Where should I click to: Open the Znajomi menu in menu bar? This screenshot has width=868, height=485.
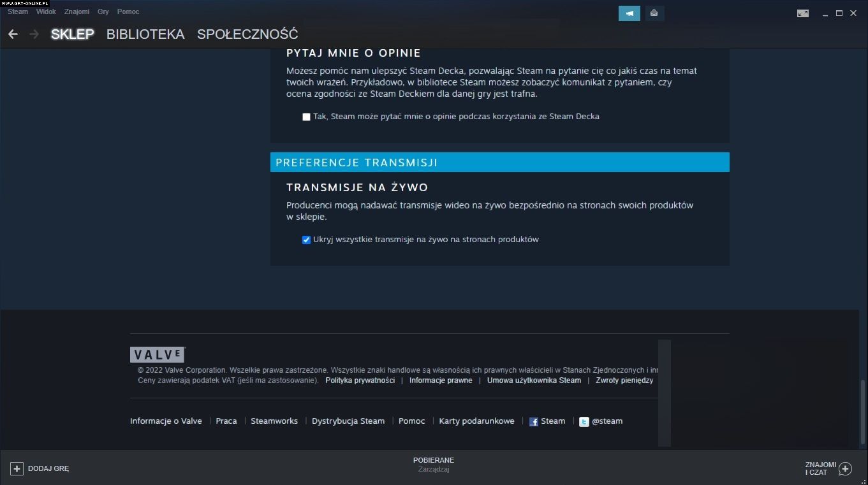77,11
